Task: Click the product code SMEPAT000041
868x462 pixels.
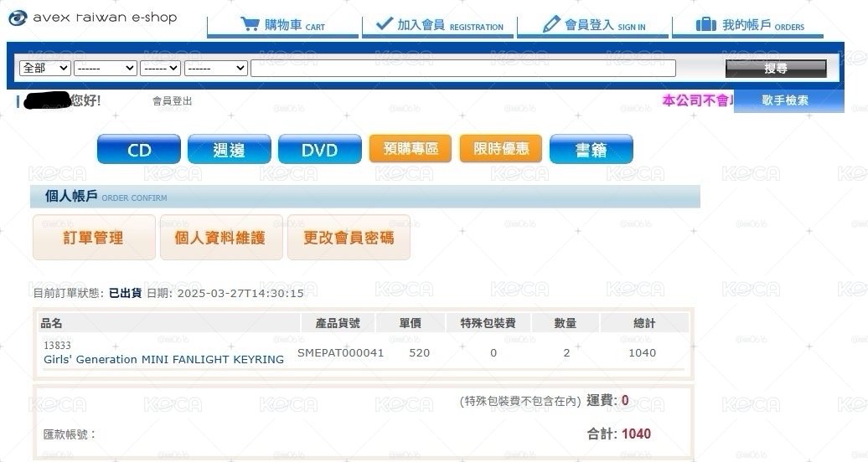Action: 340,352
